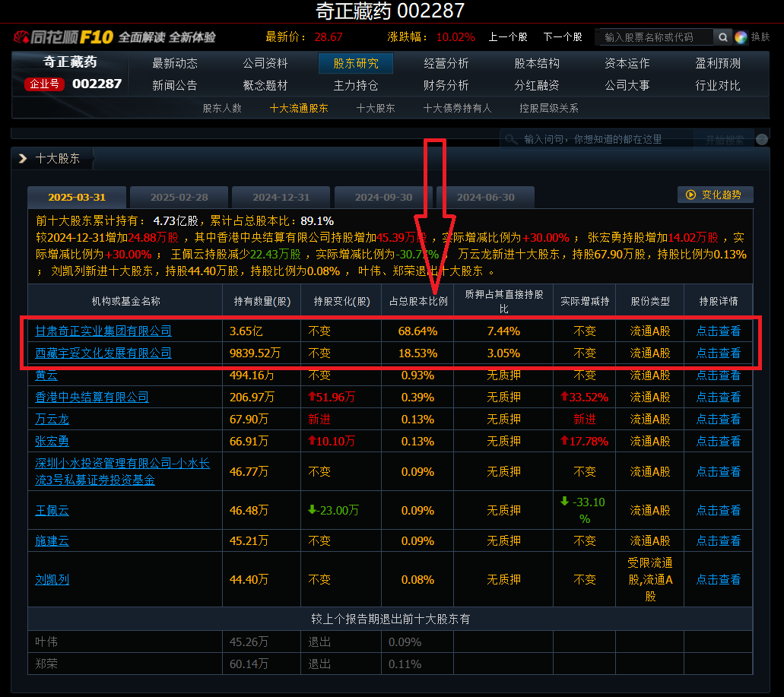Switch to 十大债券持有人 sub-tab

click(x=458, y=109)
